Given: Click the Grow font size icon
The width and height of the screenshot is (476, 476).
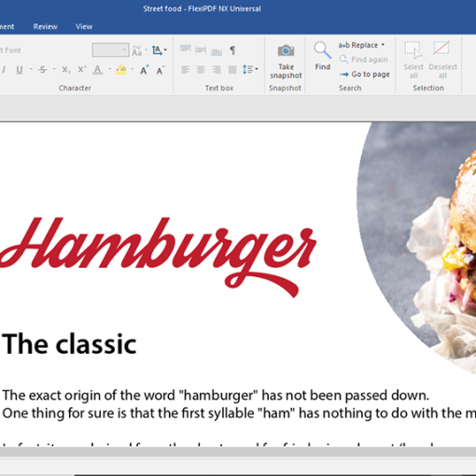Looking at the screenshot, I should (144, 70).
